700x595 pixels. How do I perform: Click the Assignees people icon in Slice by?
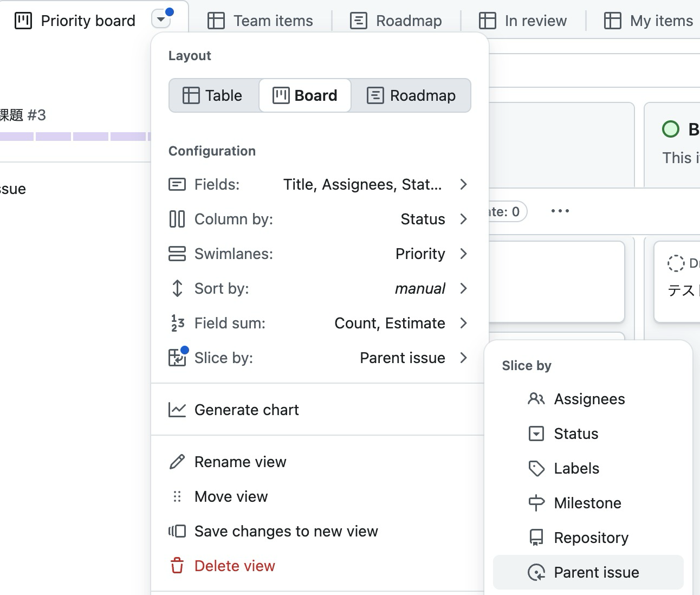click(x=536, y=399)
